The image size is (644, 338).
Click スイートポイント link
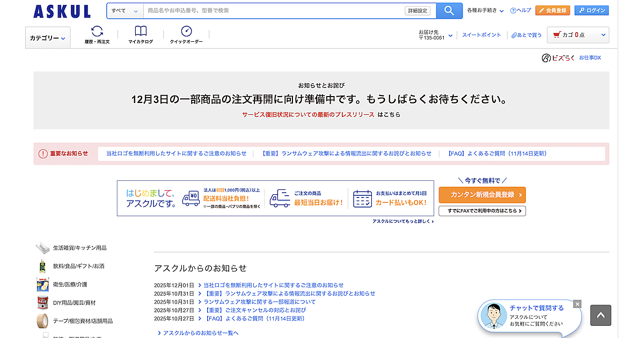(481, 34)
